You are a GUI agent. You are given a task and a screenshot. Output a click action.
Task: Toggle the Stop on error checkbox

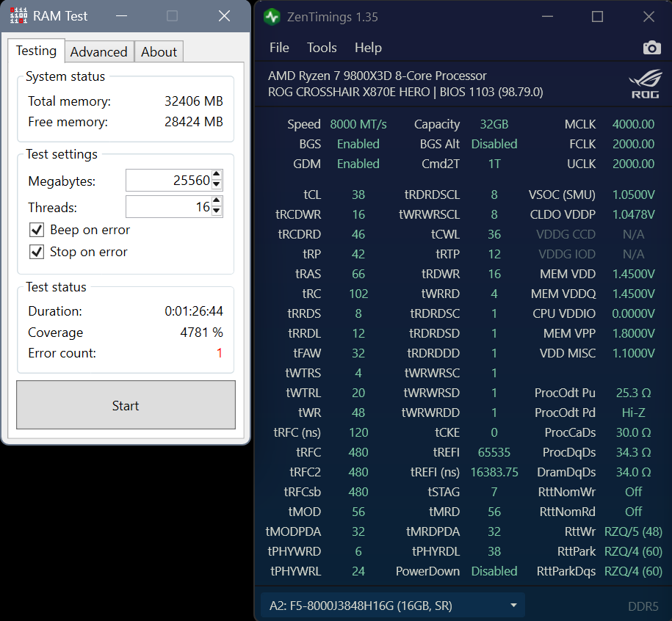(37, 252)
